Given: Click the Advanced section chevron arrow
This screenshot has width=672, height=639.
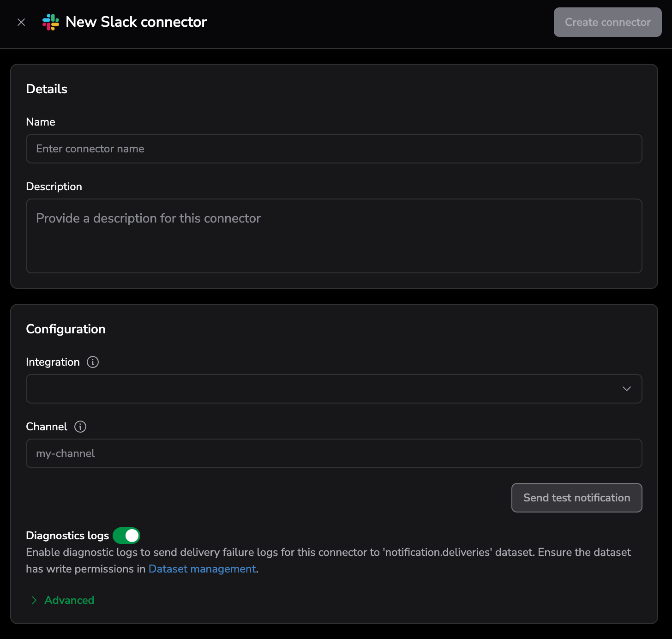Looking at the screenshot, I should click(x=34, y=600).
